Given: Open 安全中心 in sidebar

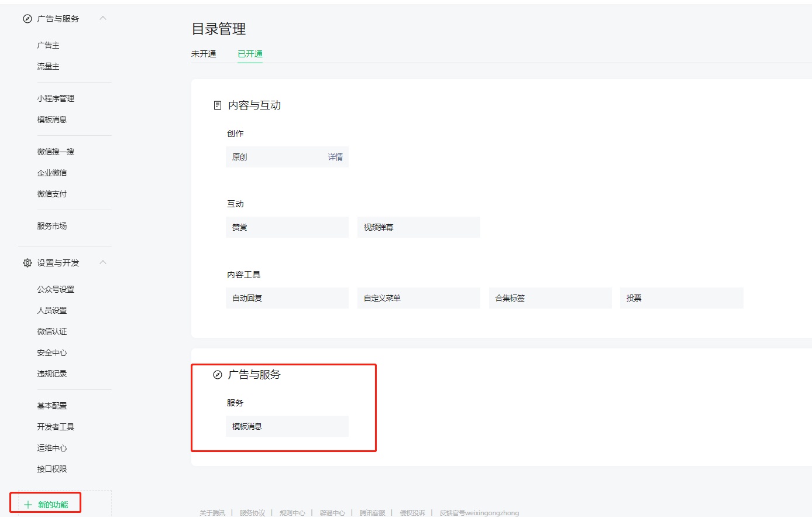Looking at the screenshot, I should point(52,352).
